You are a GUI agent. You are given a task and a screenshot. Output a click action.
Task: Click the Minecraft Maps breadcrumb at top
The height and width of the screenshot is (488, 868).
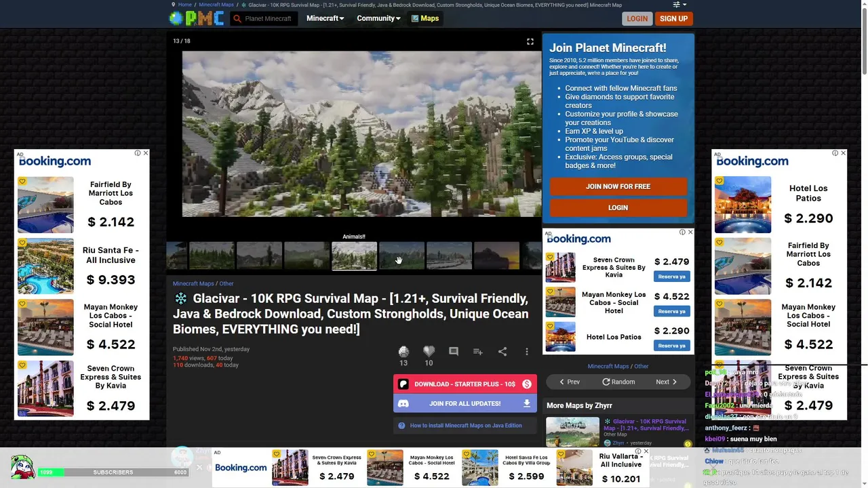pos(216,5)
